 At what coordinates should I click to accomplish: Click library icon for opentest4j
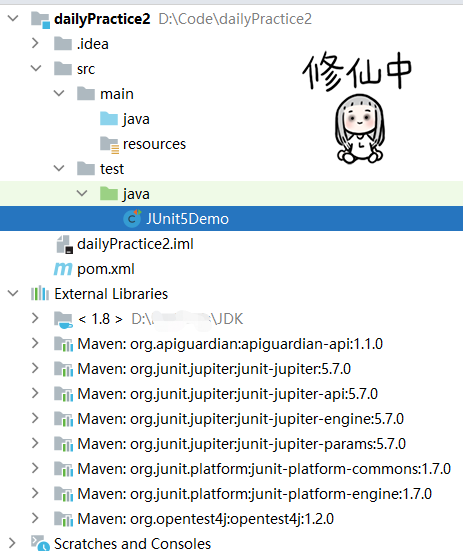pos(64,519)
